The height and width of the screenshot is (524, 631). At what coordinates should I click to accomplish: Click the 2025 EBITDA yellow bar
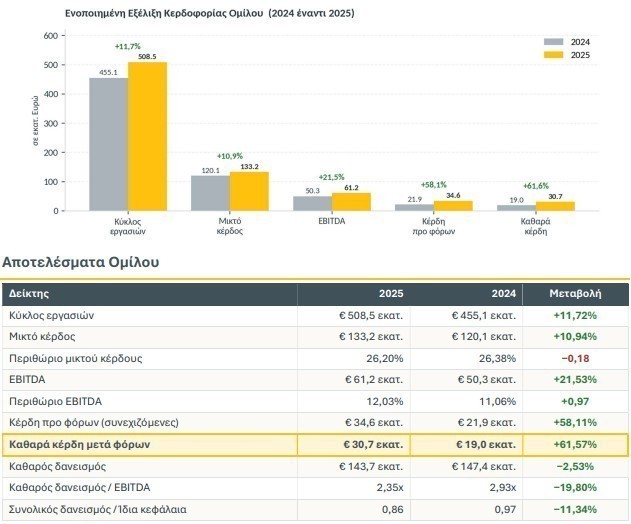click(x=351, y=201)
